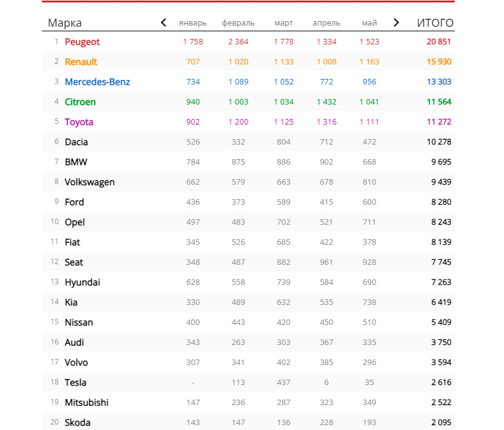Click Peugeot's total value 20 851
This screenshot has height=430, width=504.
439,42
